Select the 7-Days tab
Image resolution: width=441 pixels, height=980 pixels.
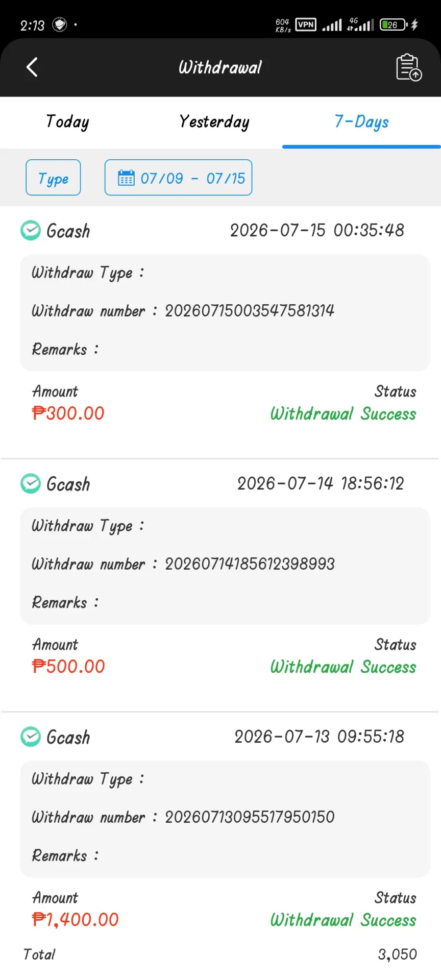click(x=361, y=122)
